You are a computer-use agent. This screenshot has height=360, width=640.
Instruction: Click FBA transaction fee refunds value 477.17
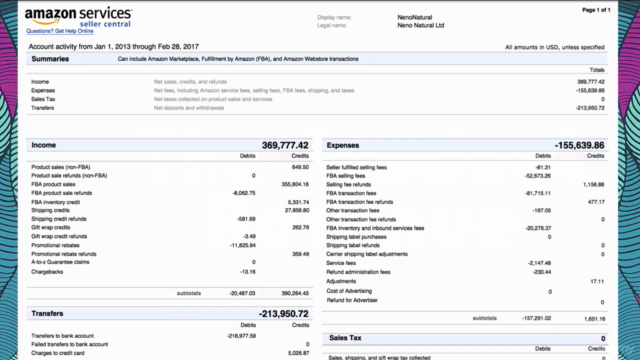tap(596, 202)
